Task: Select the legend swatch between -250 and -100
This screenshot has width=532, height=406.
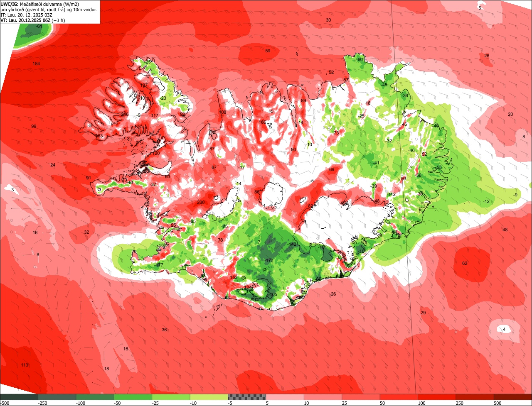Action: click(57, 397)
